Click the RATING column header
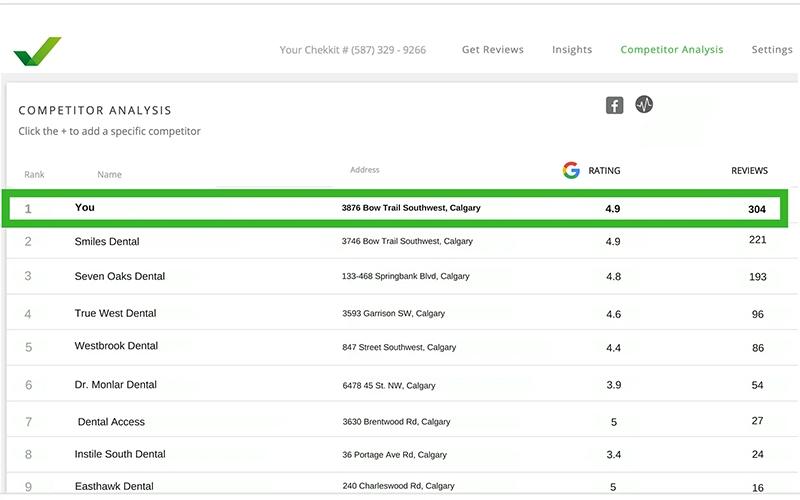 (604, 170)
